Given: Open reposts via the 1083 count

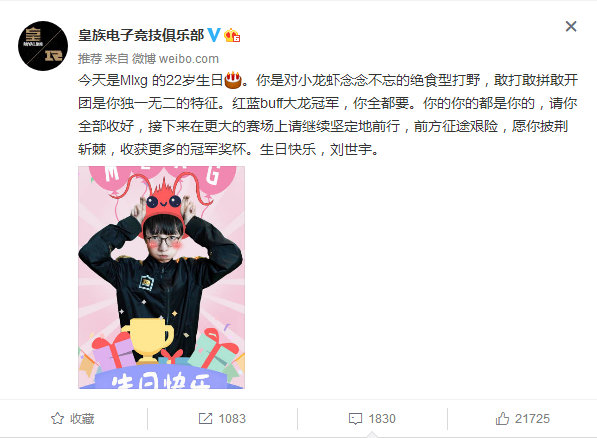Looking at the screenshot, I should [232, 419].
